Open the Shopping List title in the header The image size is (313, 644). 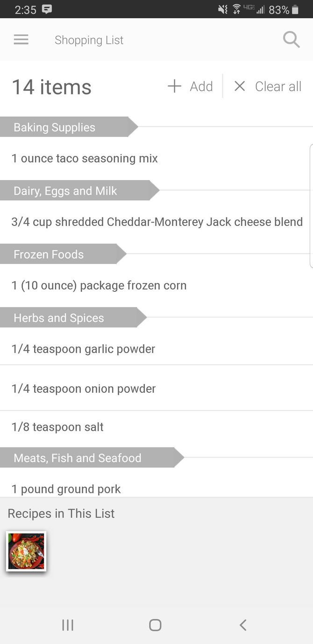[x=89, y=40]
